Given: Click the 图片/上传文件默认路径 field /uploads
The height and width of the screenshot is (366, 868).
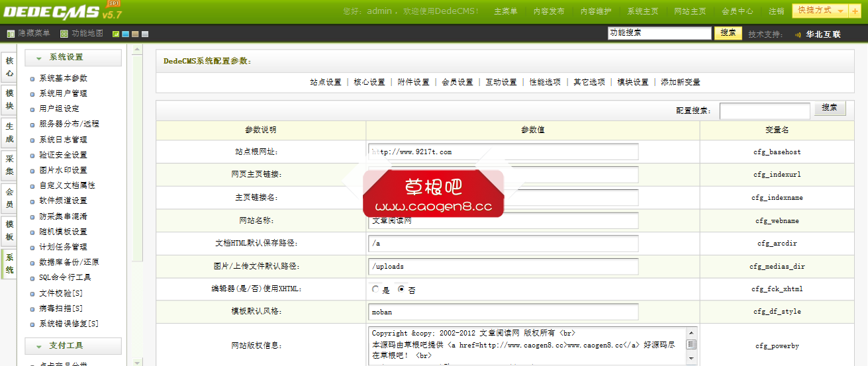Looking at the screenshot, I should click(503, 266).
